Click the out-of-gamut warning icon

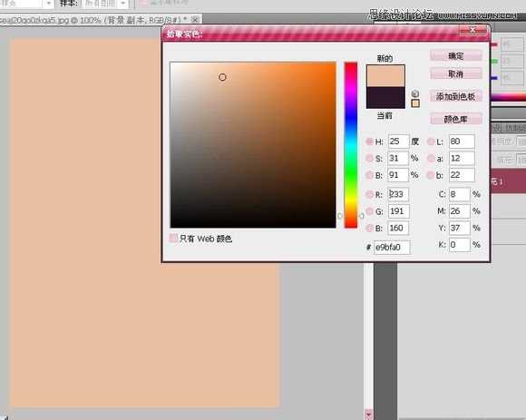(415, 93)
